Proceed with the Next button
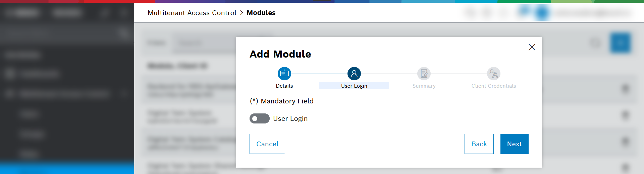644x174 pixels. tap(515, 144)
